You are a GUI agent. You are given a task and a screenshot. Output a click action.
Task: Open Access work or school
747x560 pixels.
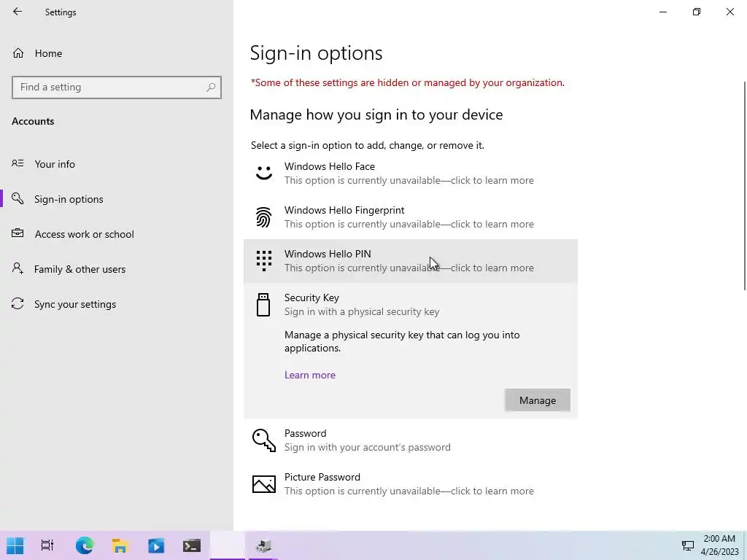(x=117, y=234)
